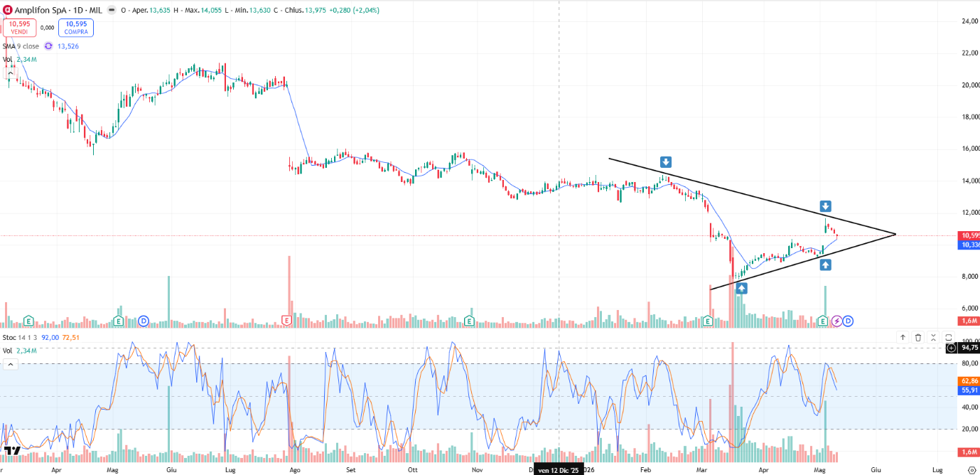Click the ven 12 Dic '25 date label
The image size is (980, 475).
point(558,470)
